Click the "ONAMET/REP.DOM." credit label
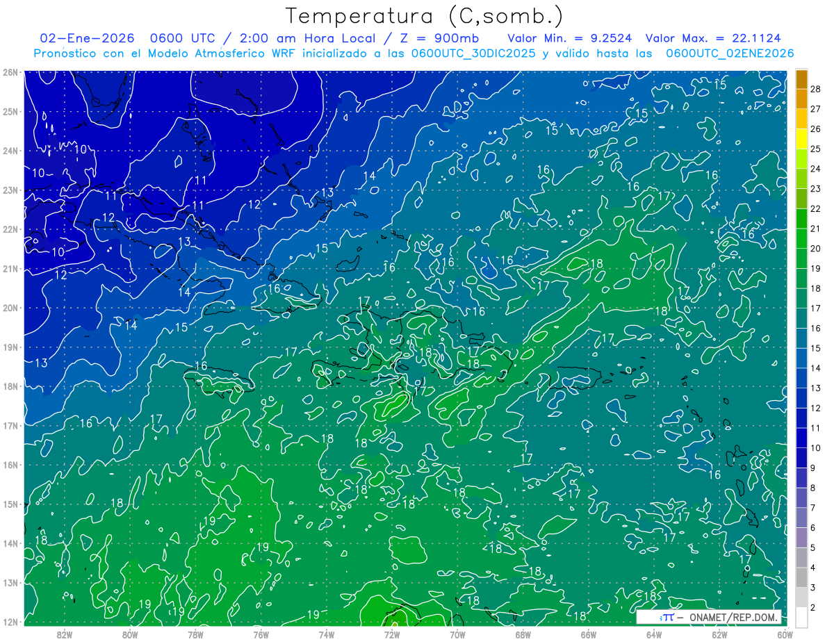 (733, 617)
